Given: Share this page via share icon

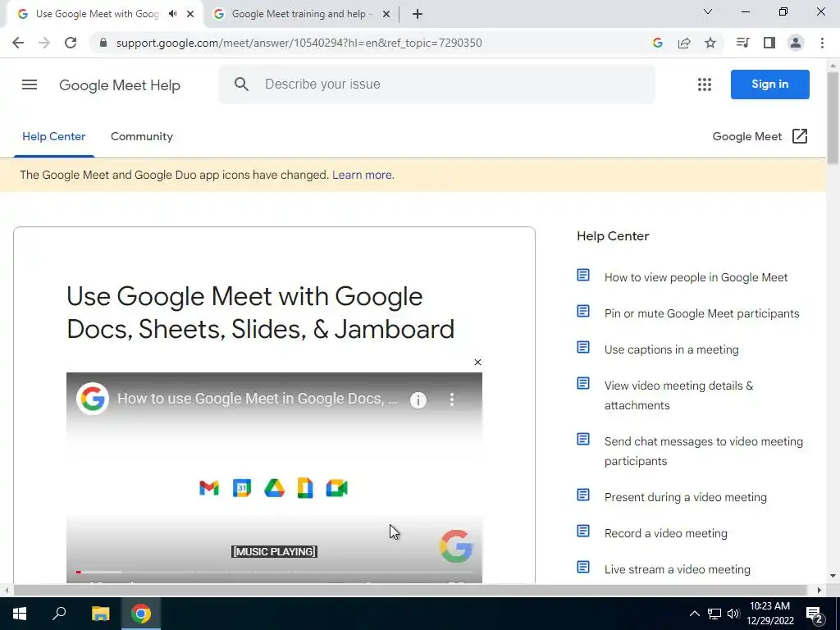Looking at the screenshot, I should [x=684, y=43].
